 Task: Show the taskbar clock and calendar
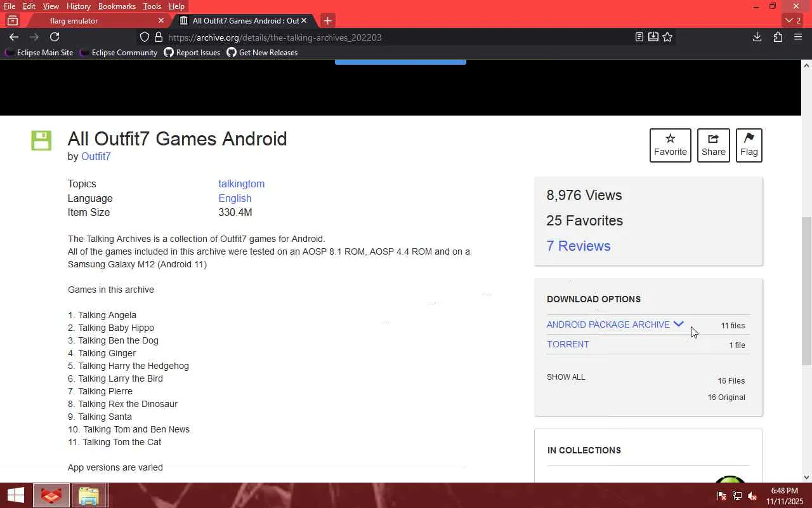coord(784,496)
